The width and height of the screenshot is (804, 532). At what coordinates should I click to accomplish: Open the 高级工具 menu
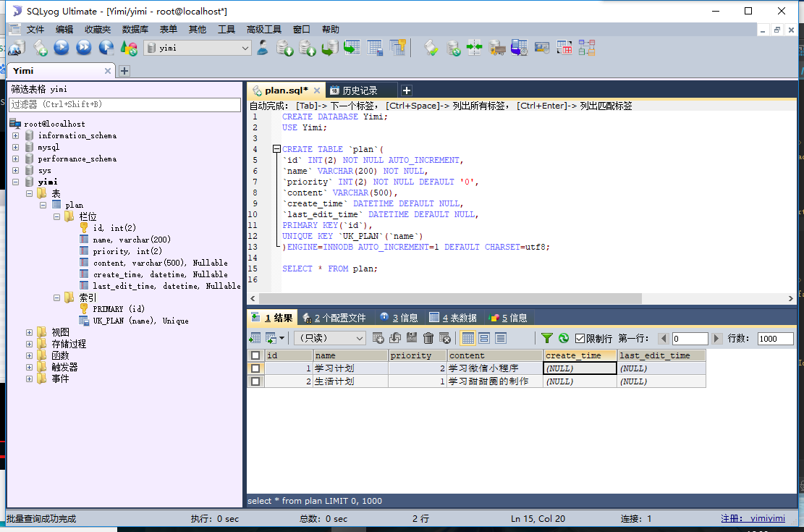tap(264, 29)
